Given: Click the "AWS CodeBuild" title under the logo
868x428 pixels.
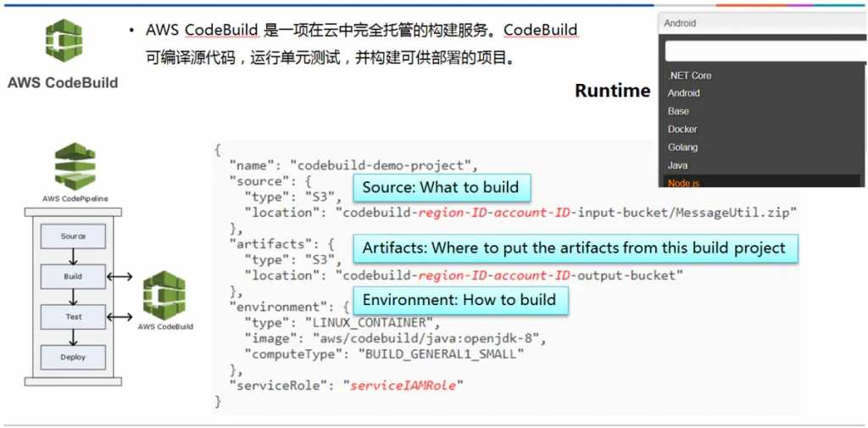Looking at the screenshot, I should click(x=63, y=83).
